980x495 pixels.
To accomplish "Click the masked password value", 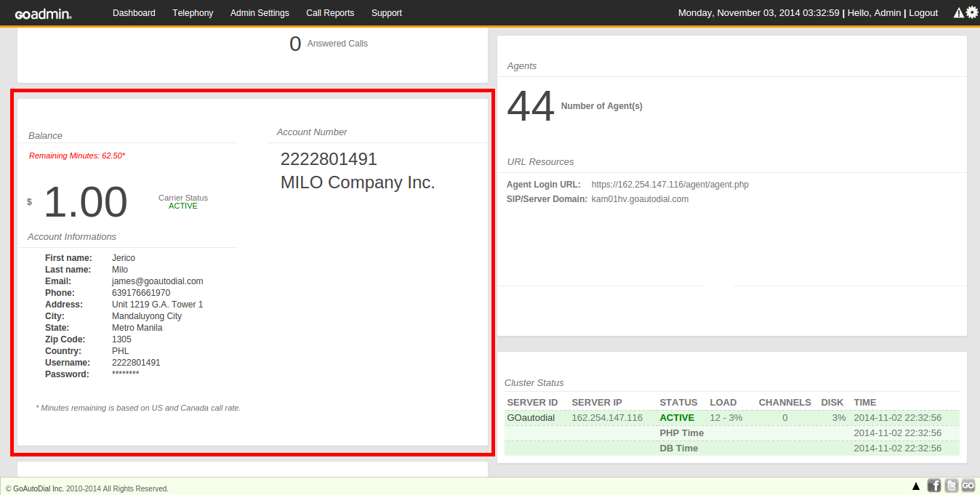I will point(125,374).
